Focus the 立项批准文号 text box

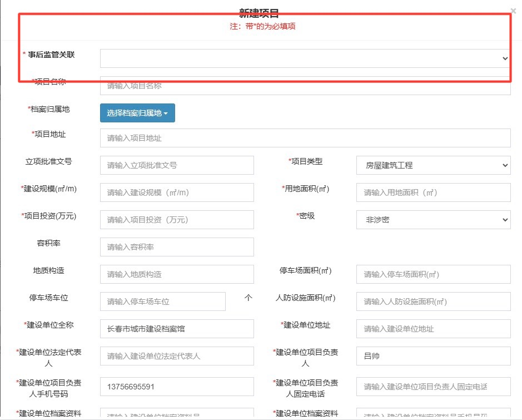177,165
